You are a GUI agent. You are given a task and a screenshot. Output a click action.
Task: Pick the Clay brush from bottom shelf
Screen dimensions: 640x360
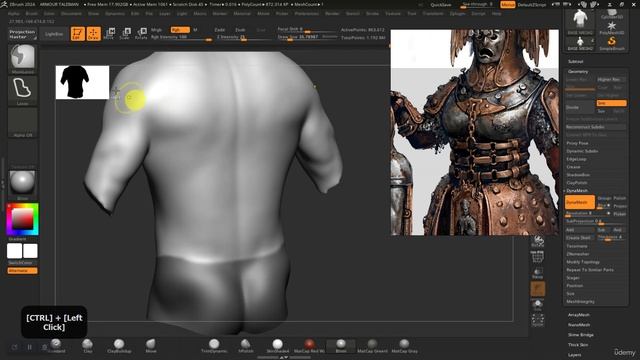click(87, 345)
